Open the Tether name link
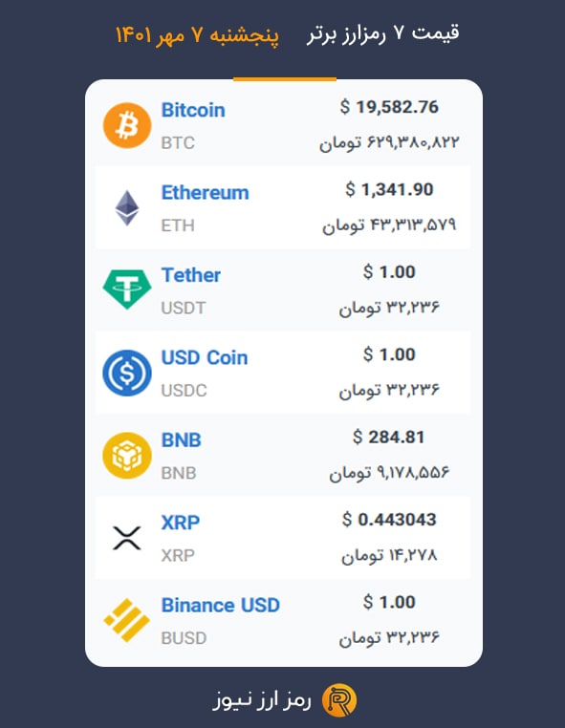The image size is (565, 728). point(190,275)
